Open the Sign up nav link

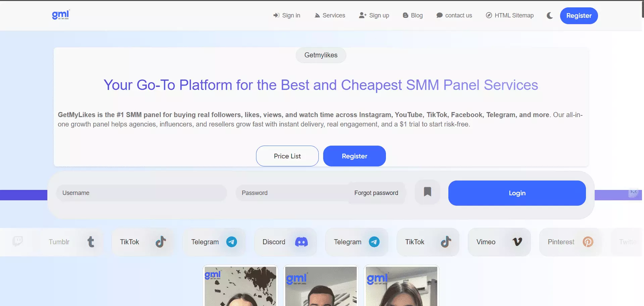pos(374,15)
